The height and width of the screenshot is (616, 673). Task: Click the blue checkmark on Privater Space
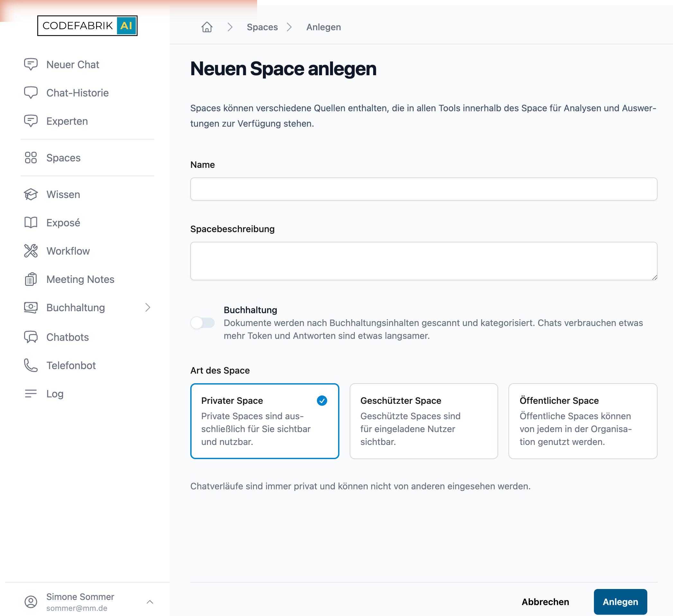click(x=322, y=400)
